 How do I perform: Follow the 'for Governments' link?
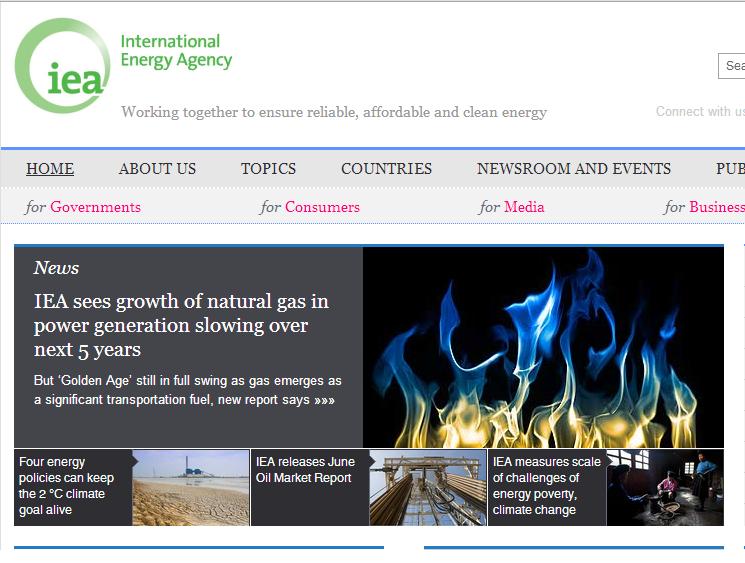click(83, 207)
